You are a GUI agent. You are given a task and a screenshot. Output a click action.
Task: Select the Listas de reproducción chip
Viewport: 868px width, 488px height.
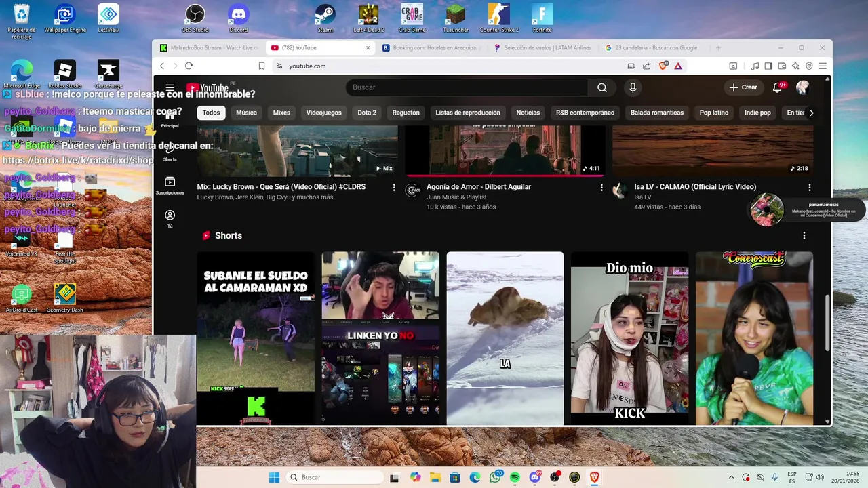click(468, 113)
